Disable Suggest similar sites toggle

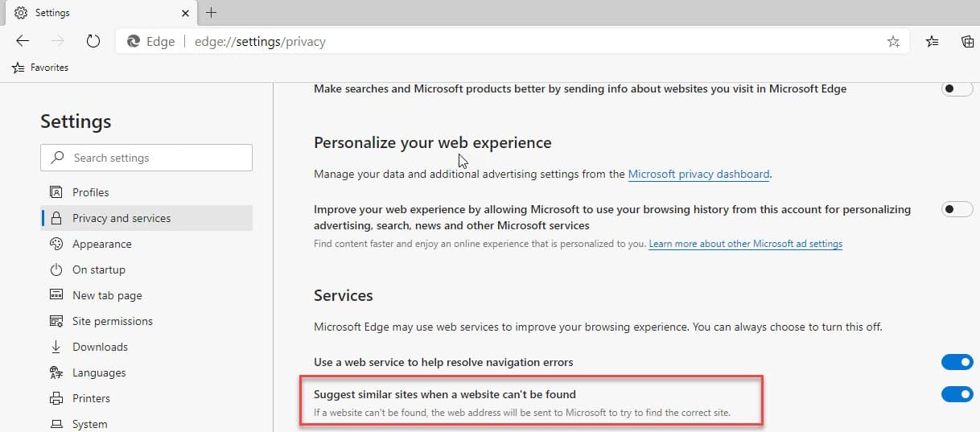(957, 394)
